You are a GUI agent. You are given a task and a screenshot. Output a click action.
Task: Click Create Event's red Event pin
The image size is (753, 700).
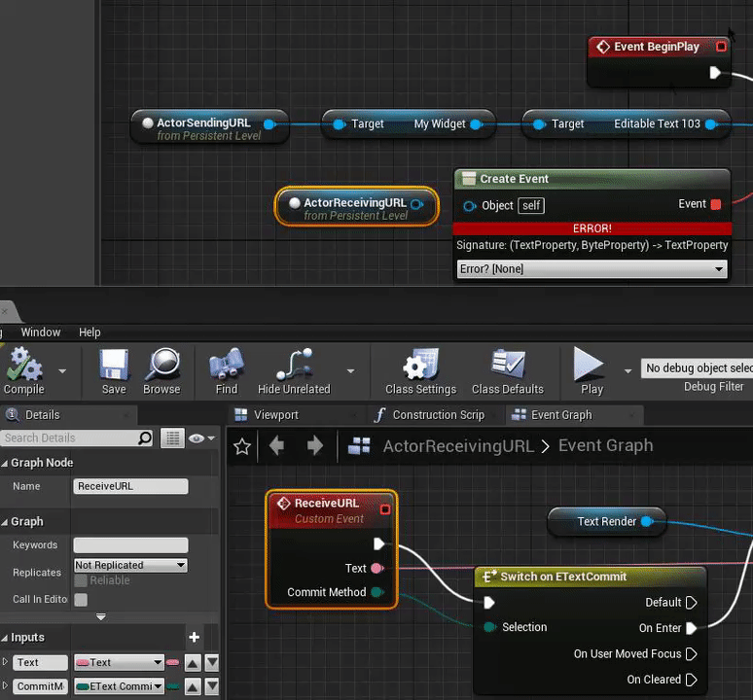coord(715,204)
